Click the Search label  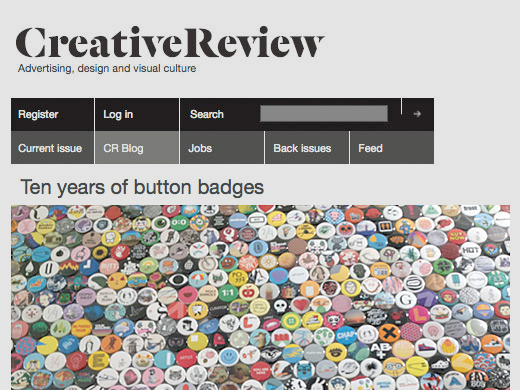point(207,114)
